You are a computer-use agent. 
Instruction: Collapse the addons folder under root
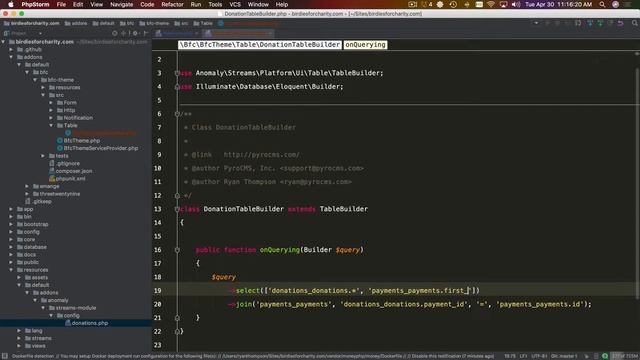[11, 57]
